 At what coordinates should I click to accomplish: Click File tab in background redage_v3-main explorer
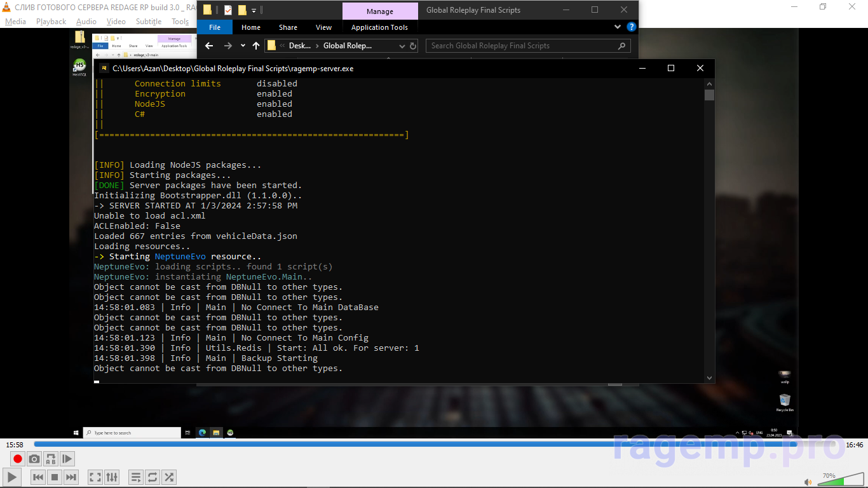[100, 46]
